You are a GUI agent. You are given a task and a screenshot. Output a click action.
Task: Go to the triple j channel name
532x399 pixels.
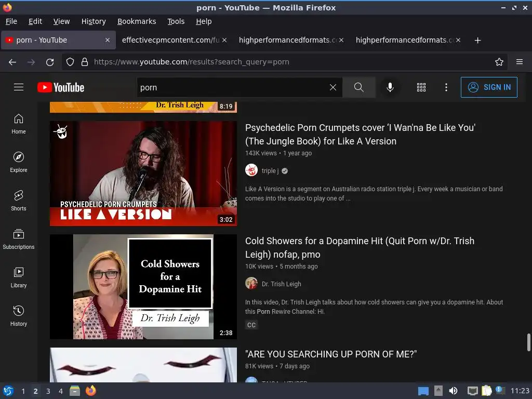[x=270, y=170]
